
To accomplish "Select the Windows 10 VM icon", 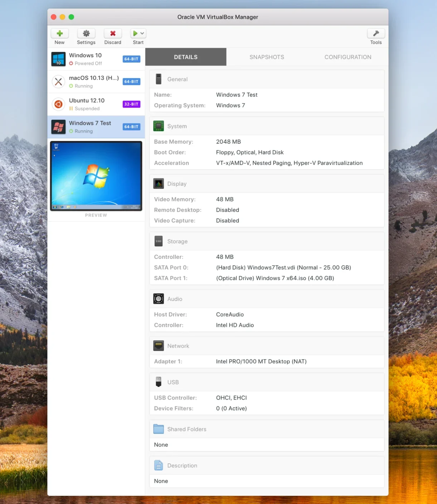I will [x=58, y=59].
